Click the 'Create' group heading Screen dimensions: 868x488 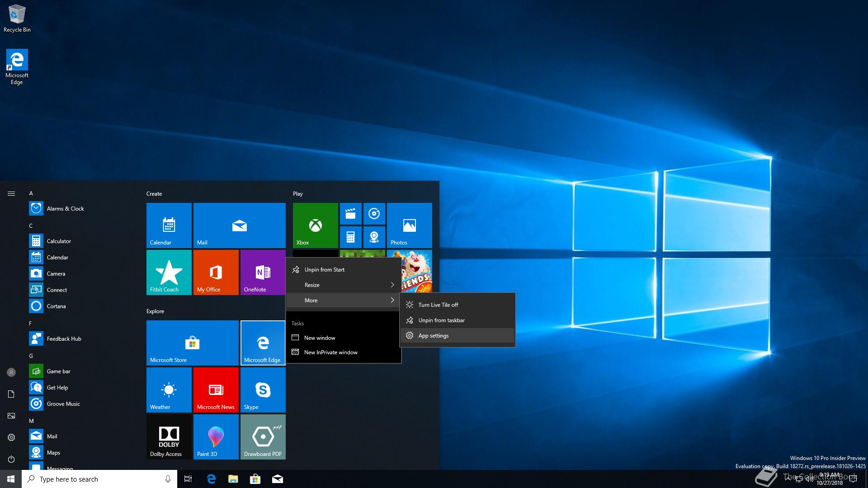[x=154, y=194]
